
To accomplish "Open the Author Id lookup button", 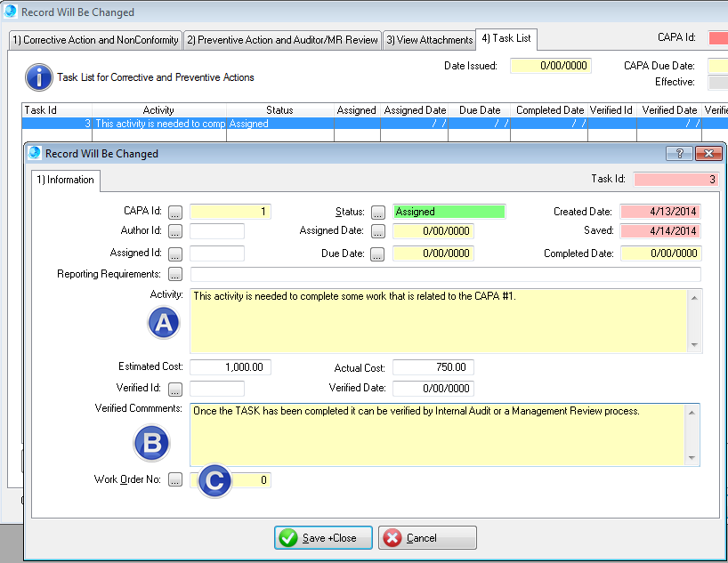I will (175, 231).
